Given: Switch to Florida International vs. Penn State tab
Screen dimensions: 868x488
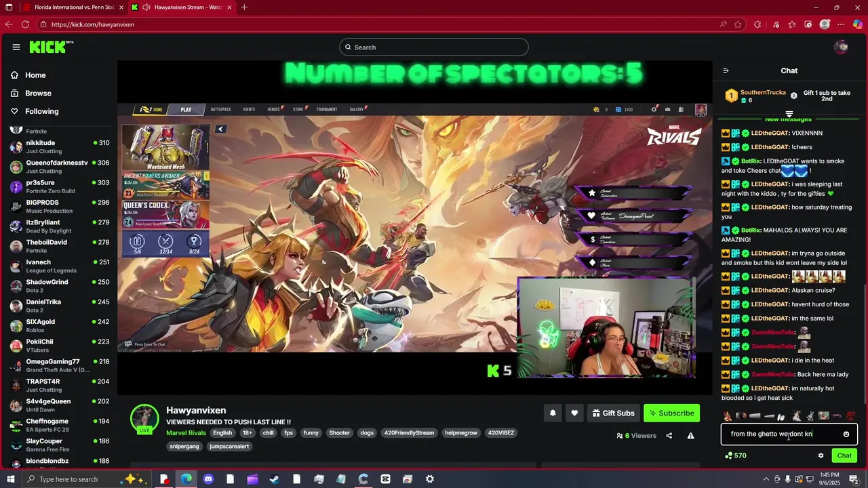Looking at the screenshot, I should [73, 7].
